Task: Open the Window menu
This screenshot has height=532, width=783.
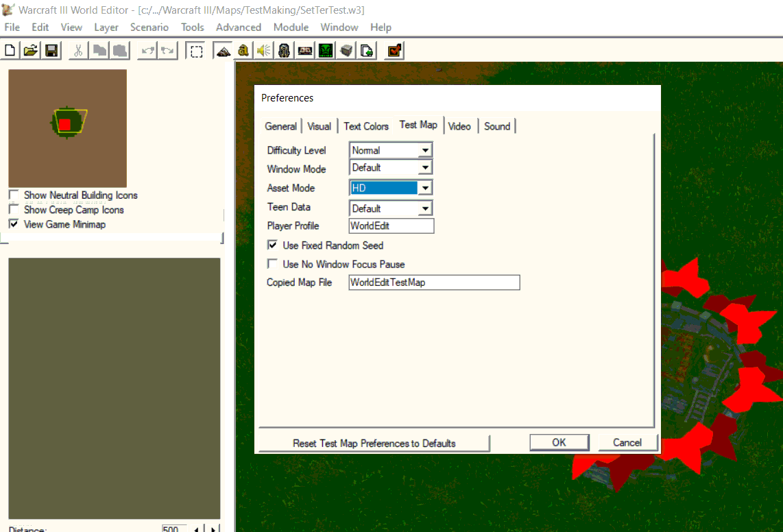Action: [x=339, y=27]
